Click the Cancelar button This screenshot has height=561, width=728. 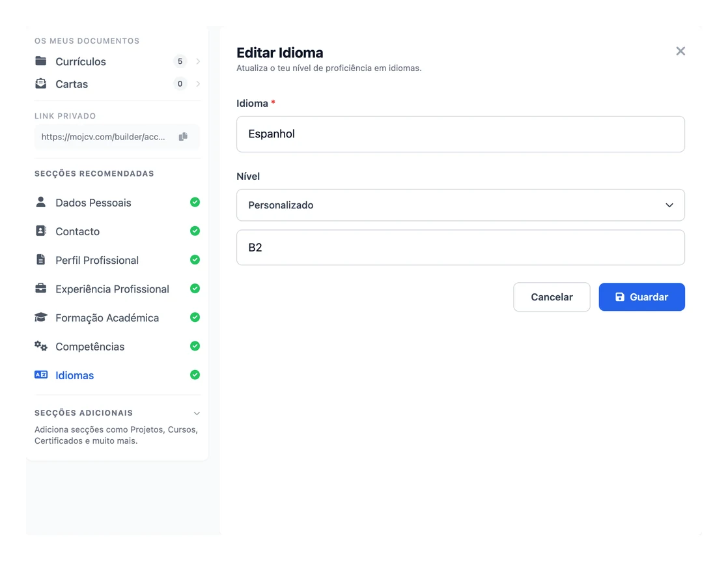tap(552, 296)
